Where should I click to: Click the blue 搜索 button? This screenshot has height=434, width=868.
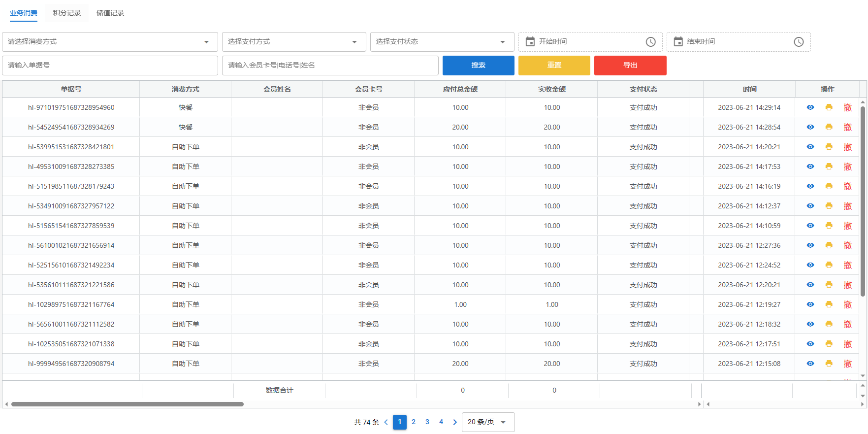(x=479, y=66)
